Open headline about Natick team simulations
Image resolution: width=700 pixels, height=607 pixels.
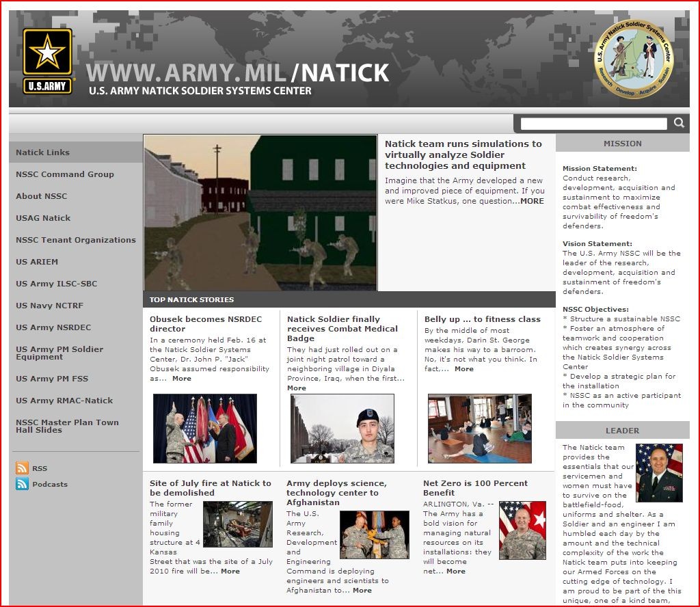(463, 154)
